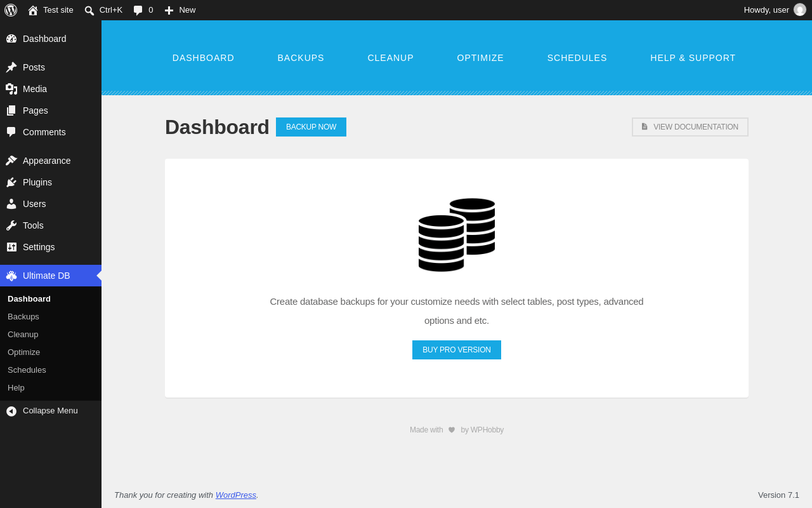Click the database stacks illustration

457,235
